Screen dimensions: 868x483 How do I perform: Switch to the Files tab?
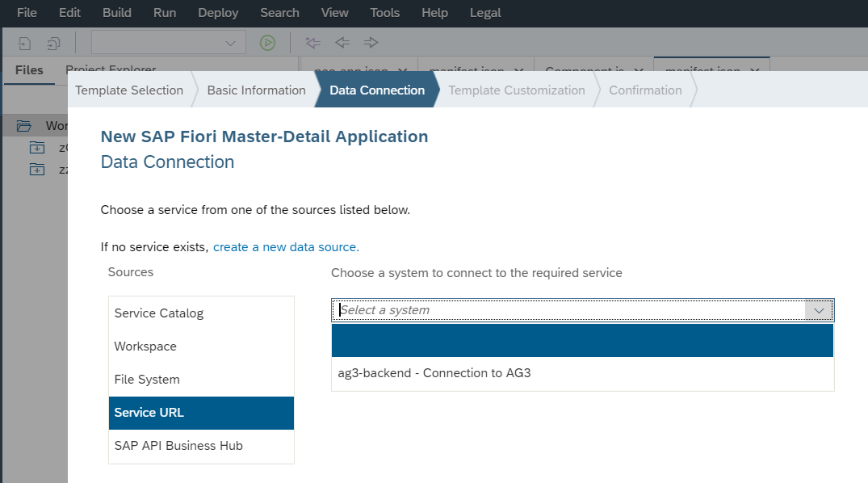(x=29, y=70)
